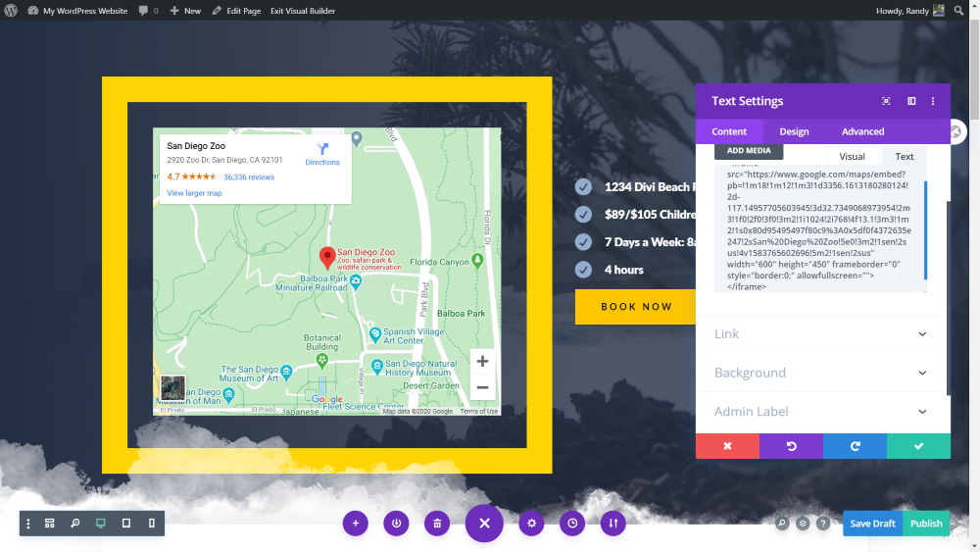The height and width of the screenshot is (552, 980).
Task: Click the builder search magnifier icon near Save Draft
Action: click(x=782, y=524)
